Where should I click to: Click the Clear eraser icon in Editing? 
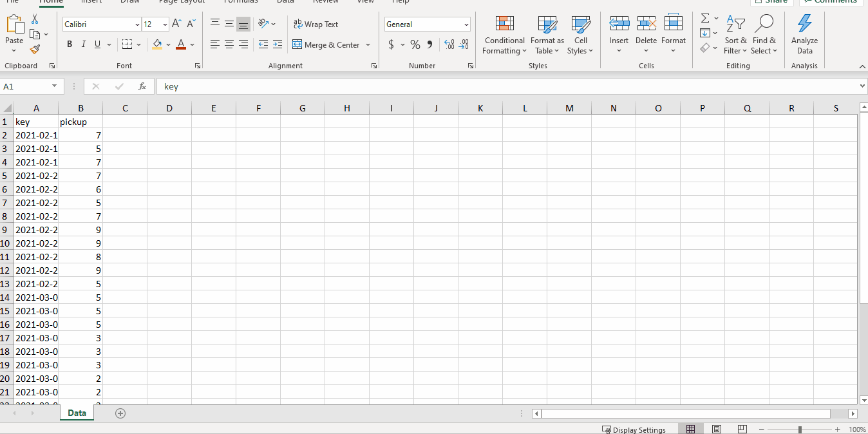point(705,48)
